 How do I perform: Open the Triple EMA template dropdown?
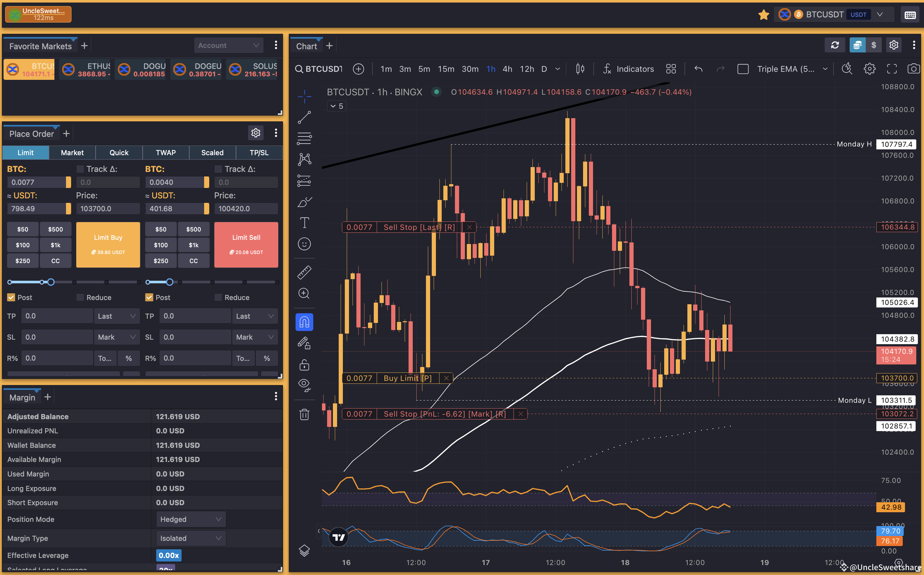coord(825,69)
